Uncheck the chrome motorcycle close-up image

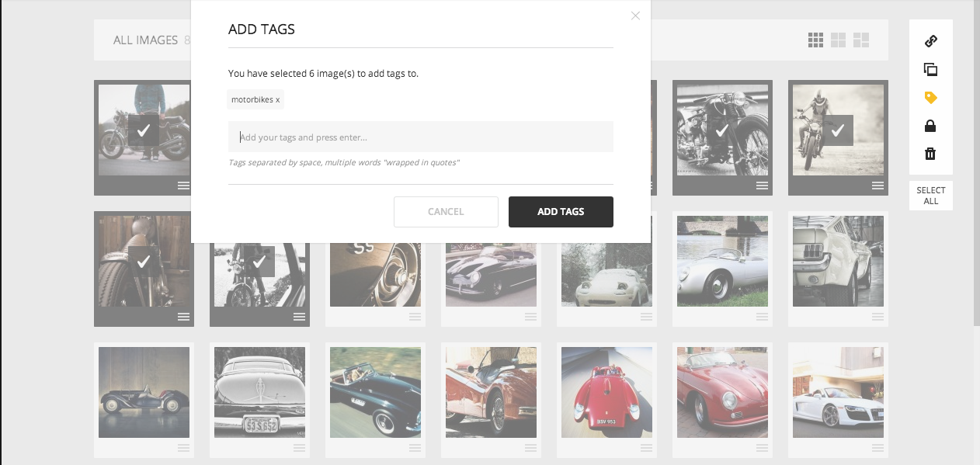(721, 130)
